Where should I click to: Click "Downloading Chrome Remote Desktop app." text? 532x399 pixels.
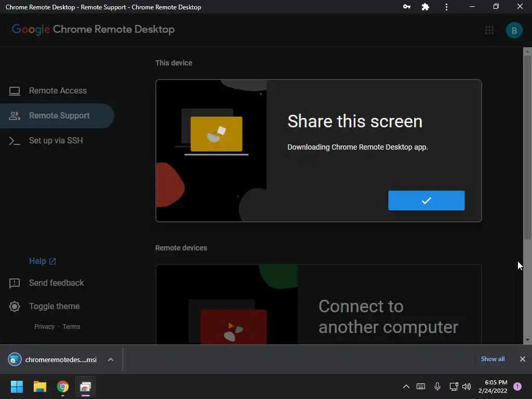[357, 147]
